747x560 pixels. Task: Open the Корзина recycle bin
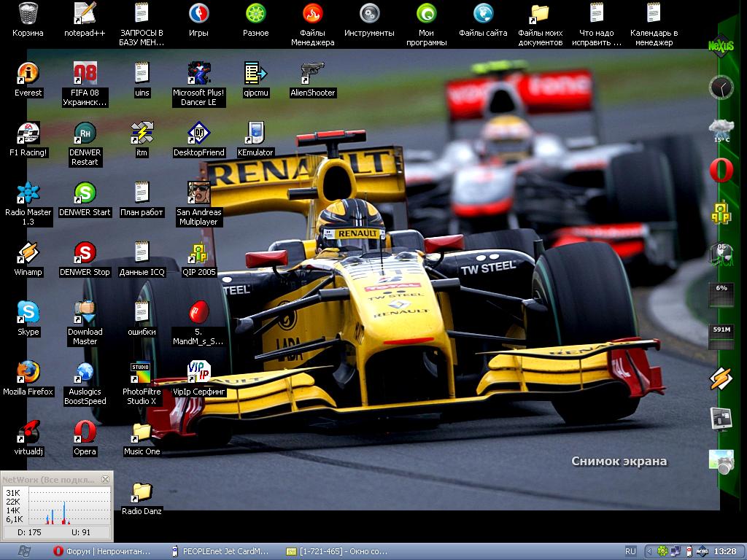pos(28,14)
